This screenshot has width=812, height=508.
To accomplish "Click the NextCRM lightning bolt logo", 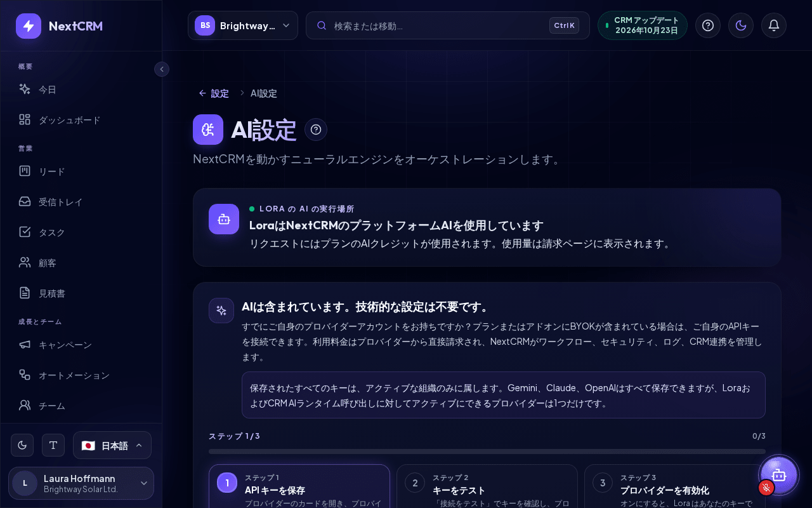I will click(29, 26).
